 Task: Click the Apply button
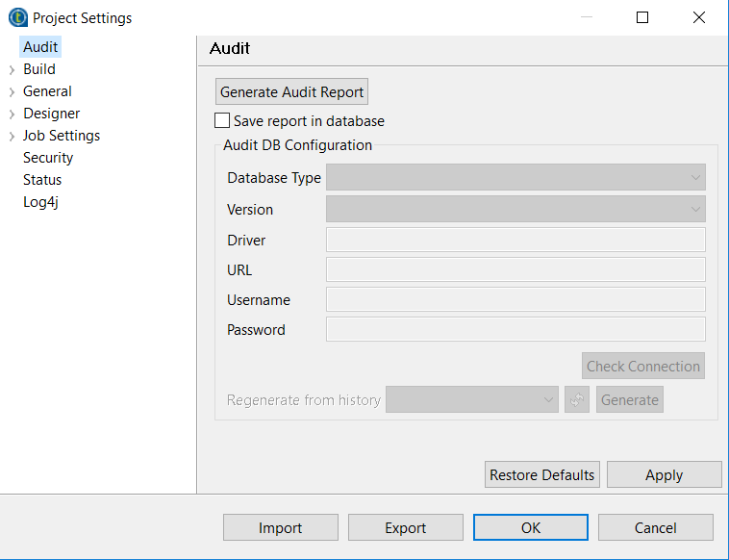[x=664, y=475]
